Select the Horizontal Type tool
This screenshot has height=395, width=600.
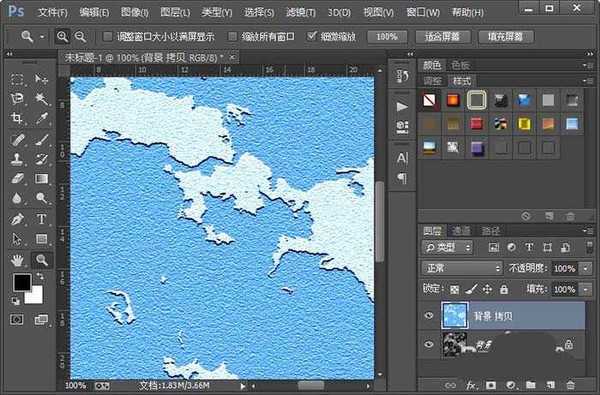41,219
